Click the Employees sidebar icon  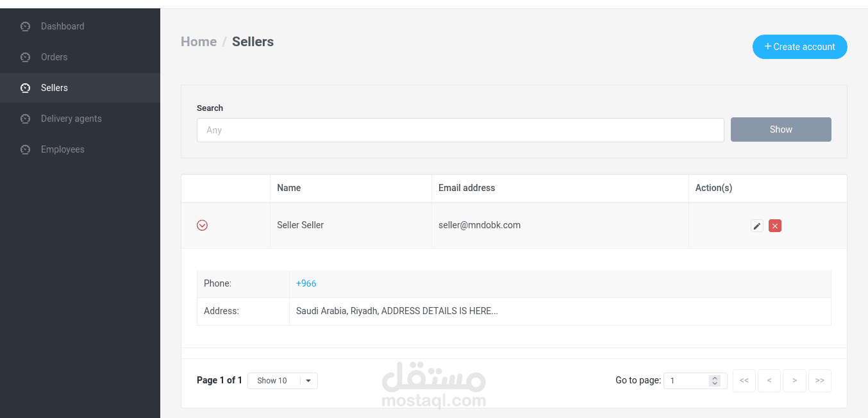[26, 149]
